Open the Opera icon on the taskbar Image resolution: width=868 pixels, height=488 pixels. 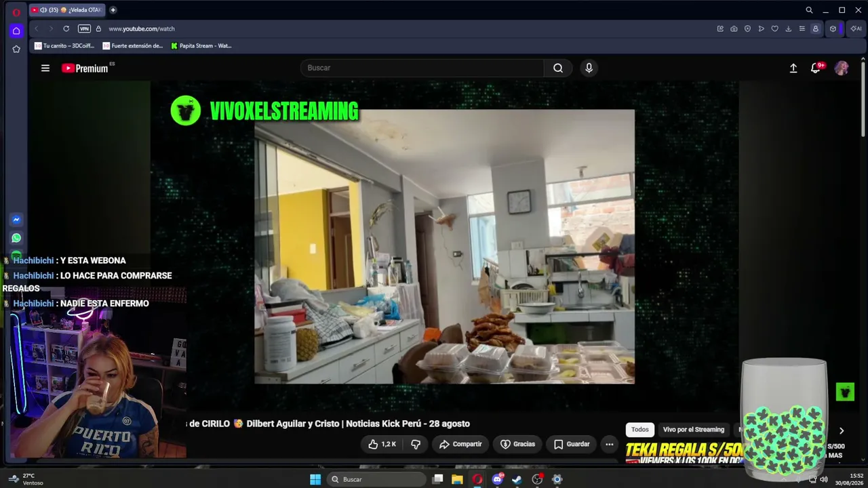pos(477,479)
